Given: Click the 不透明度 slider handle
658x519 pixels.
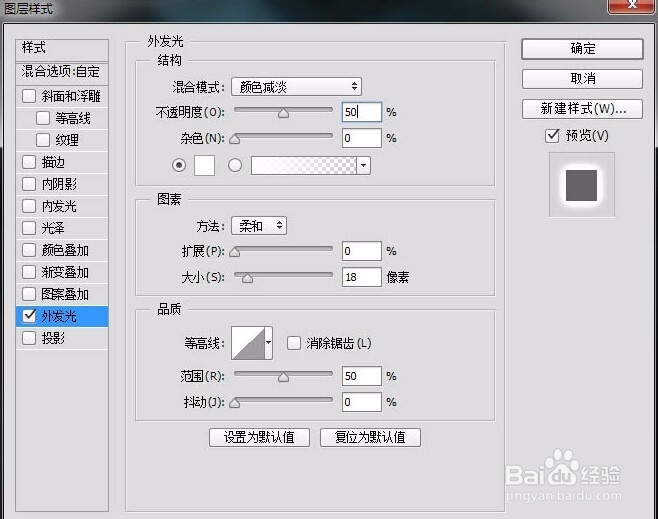Looking at the screenshot, I should [283, 113].
